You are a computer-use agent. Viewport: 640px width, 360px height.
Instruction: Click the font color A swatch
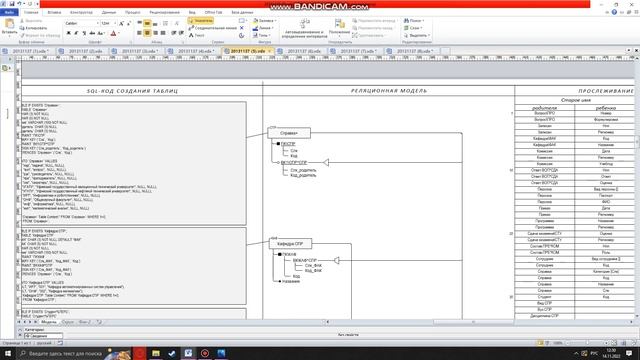(113, 33)
